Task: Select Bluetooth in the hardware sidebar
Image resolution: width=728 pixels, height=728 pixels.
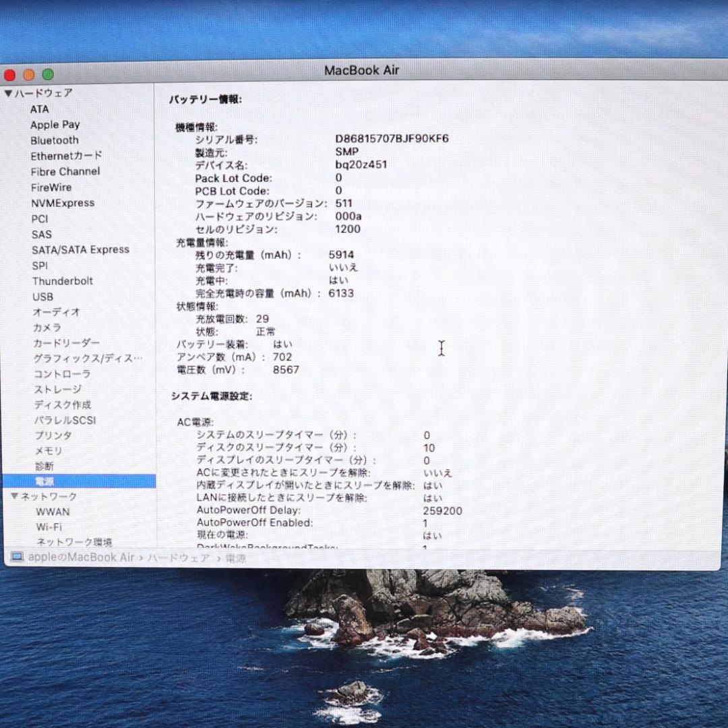Action: (x=53, y=140)
